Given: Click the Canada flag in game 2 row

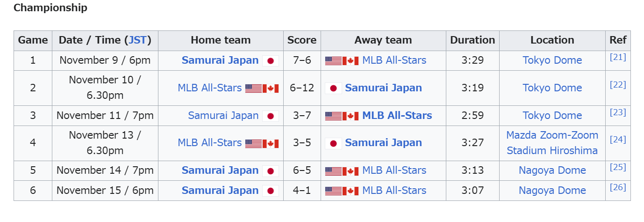Looking at the screenshot, I should point(270,89).
